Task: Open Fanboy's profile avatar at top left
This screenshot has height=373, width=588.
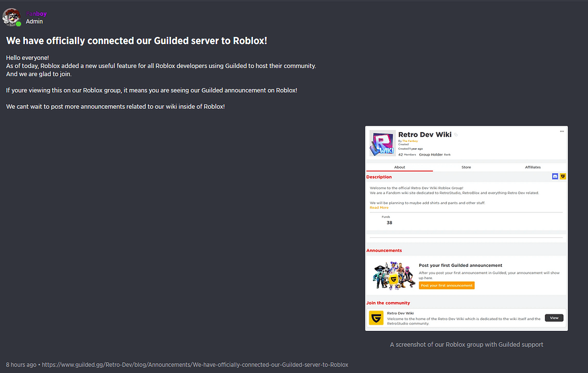Action: click(11, 17)
